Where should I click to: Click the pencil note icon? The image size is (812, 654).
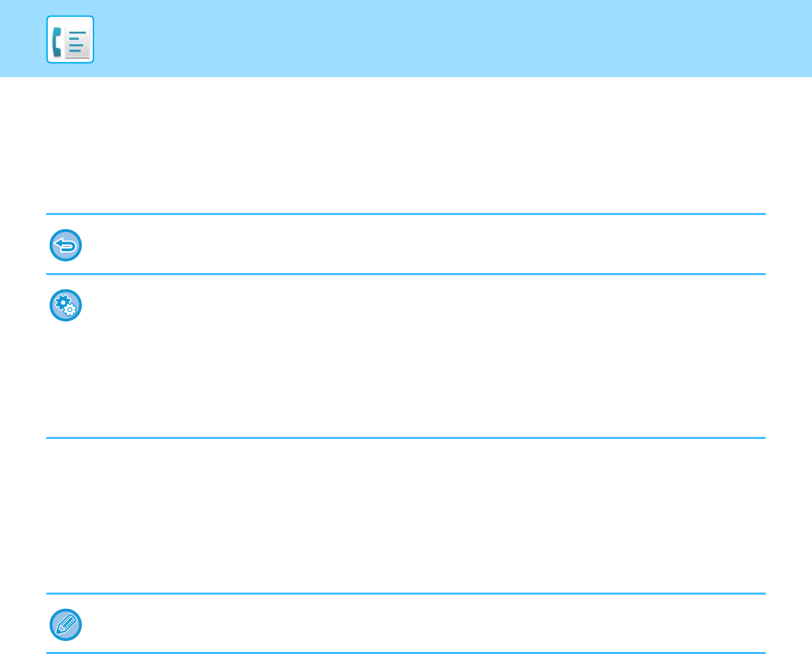pyautogui.click(x=66, y=625)
